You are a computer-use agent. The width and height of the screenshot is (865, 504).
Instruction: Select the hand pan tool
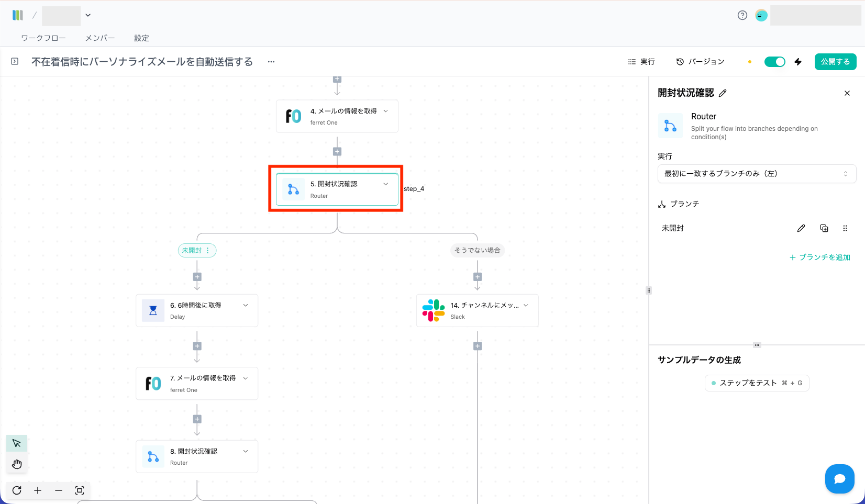17,464
